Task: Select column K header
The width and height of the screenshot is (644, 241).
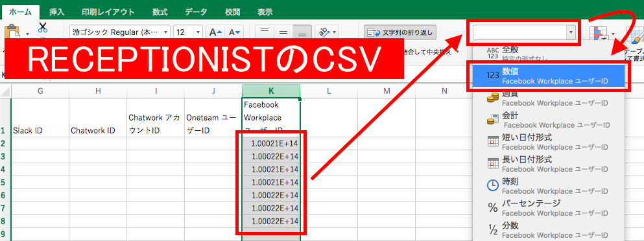Action: 271,91
